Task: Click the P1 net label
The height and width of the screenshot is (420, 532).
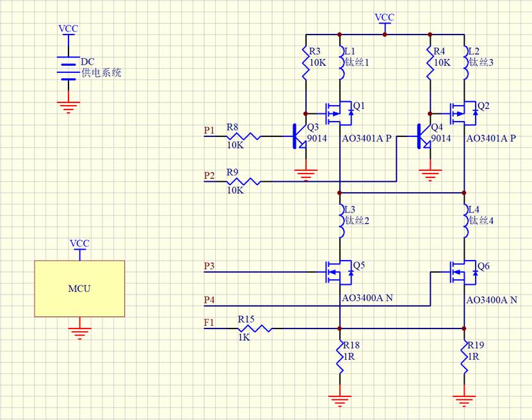Action: (x=209, y=130)
